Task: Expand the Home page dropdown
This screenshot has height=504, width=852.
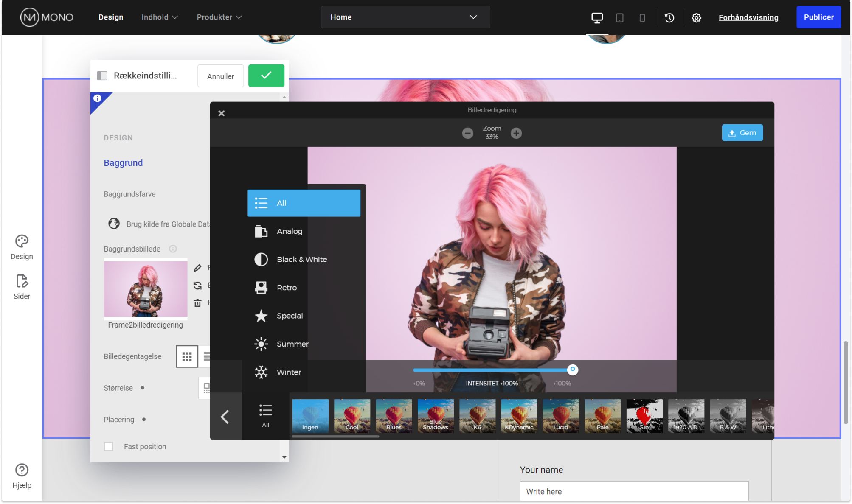Action: [405, 17]
